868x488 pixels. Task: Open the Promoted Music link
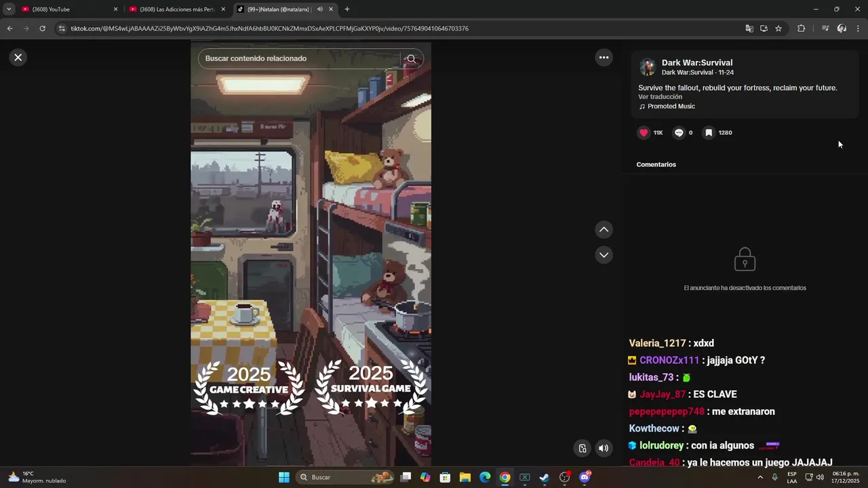click(x=671, y=106)
